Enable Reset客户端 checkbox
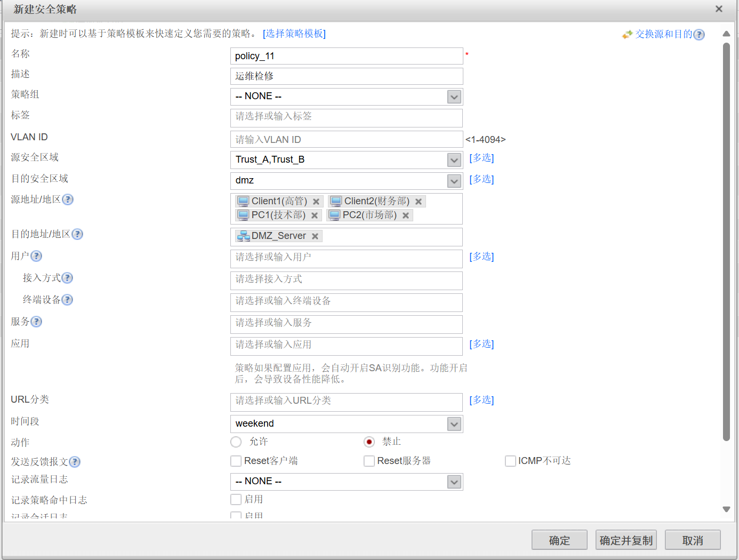This screenshot has height=560, width=739. point(236,461)
